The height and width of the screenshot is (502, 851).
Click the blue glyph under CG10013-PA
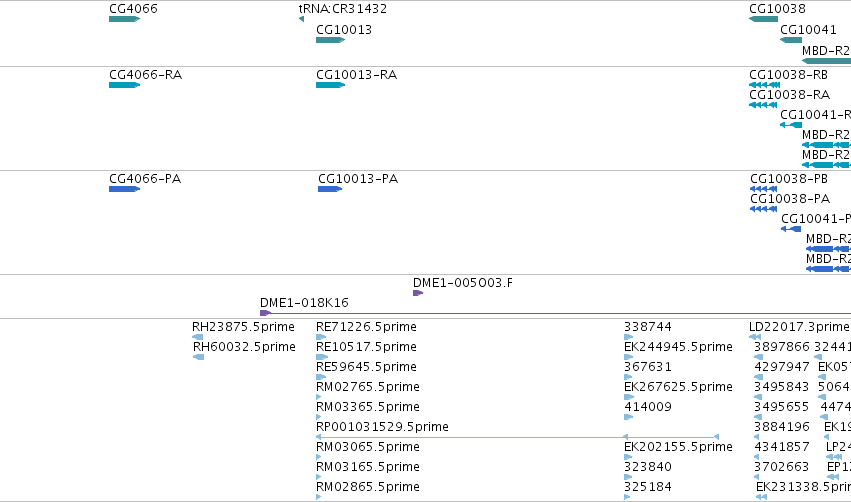coord(330,189)
